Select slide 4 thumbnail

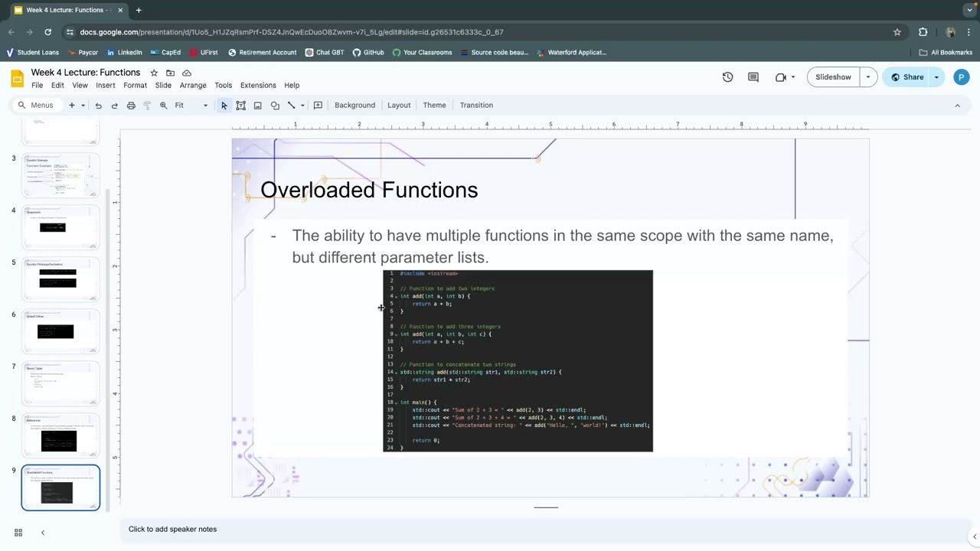coord(60,228)
